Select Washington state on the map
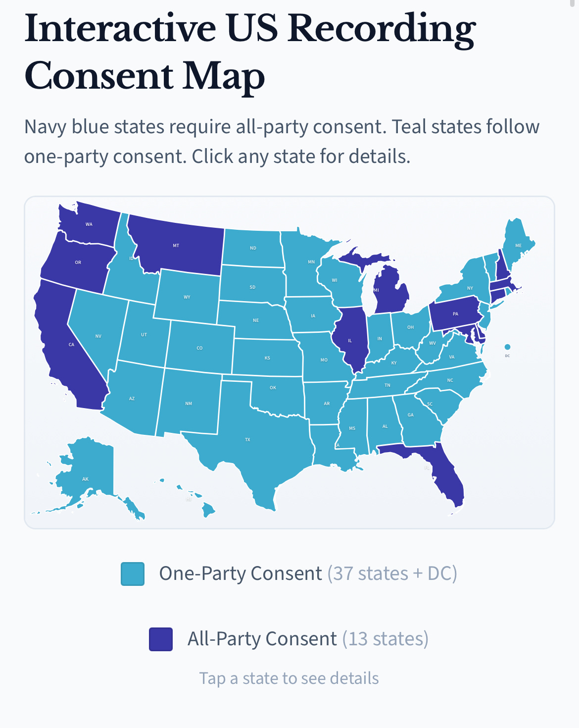Image resolution: width=579 pixels, height=728 pixels. 89,223
